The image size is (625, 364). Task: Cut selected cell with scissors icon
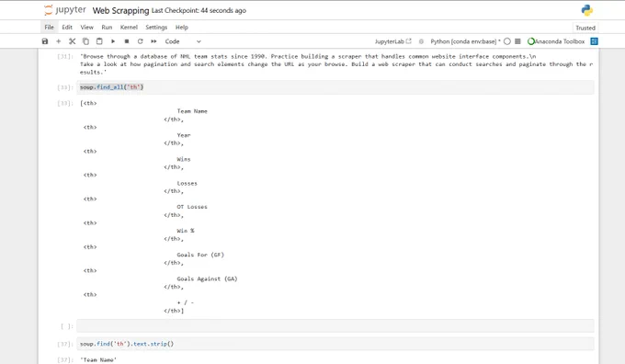(x=72, y=41)
